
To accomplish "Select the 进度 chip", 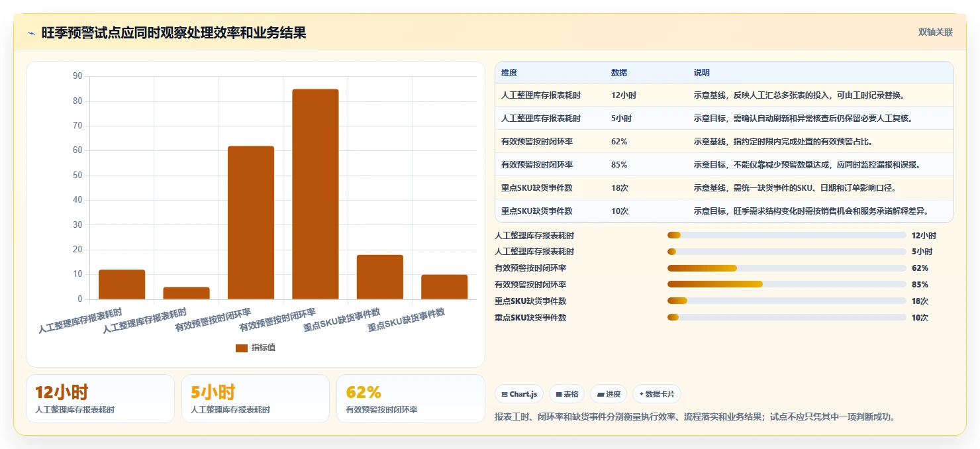I will [x=609, y=394].
